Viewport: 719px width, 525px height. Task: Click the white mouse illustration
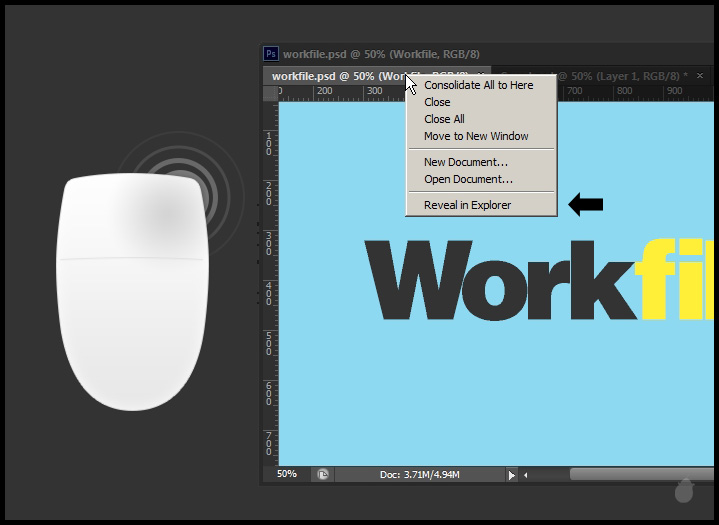(x=133, y=291)
